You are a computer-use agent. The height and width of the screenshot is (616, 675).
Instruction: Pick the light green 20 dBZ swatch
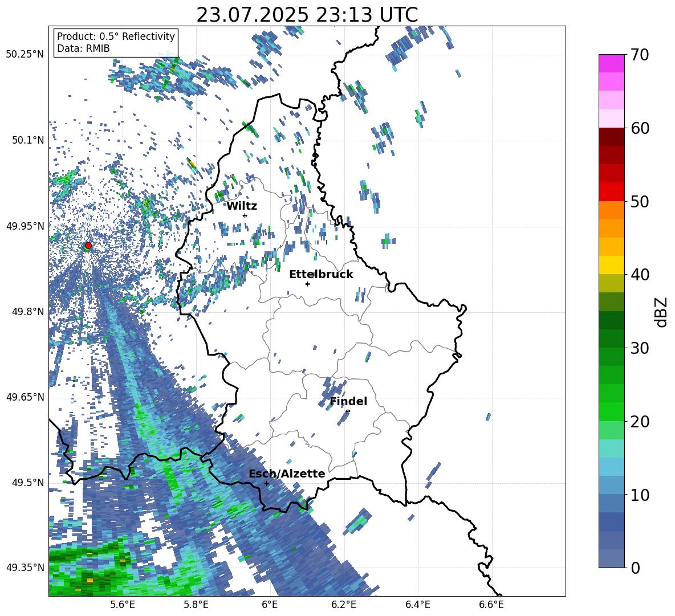[611, 430]
